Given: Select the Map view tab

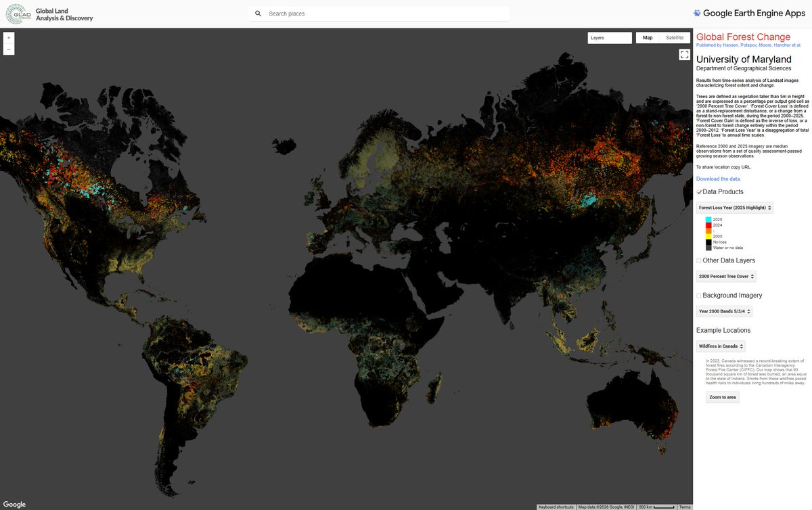Looking at the screenshot, I should pos(648,37).
